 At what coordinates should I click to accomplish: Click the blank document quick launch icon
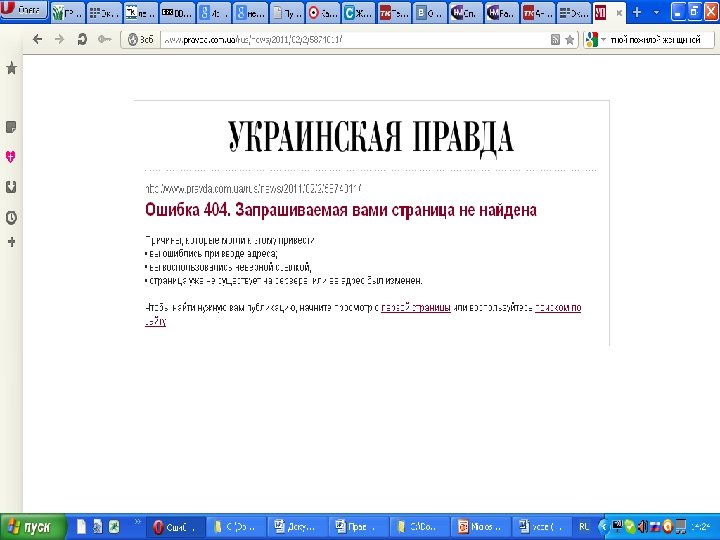pos(81,526)
